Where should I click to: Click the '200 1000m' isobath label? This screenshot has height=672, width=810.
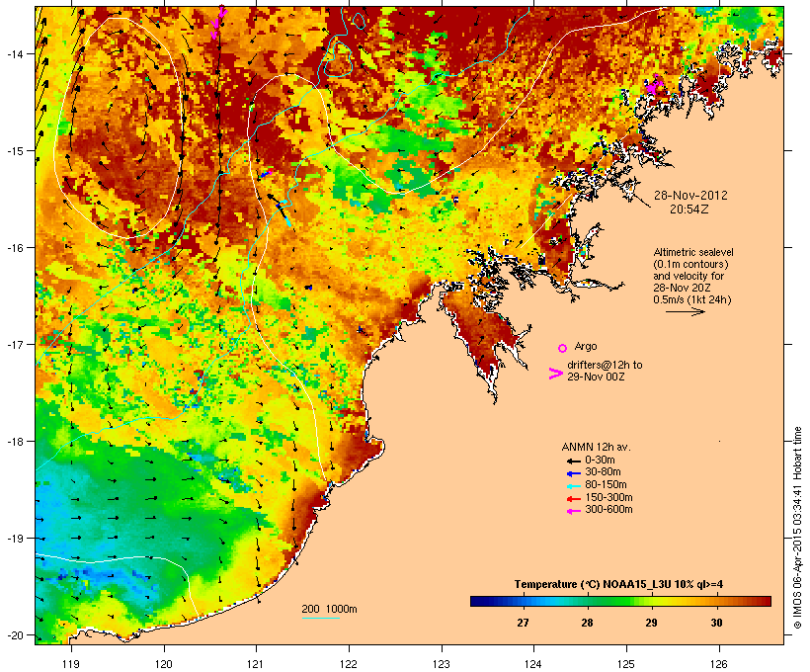[329, 609]
